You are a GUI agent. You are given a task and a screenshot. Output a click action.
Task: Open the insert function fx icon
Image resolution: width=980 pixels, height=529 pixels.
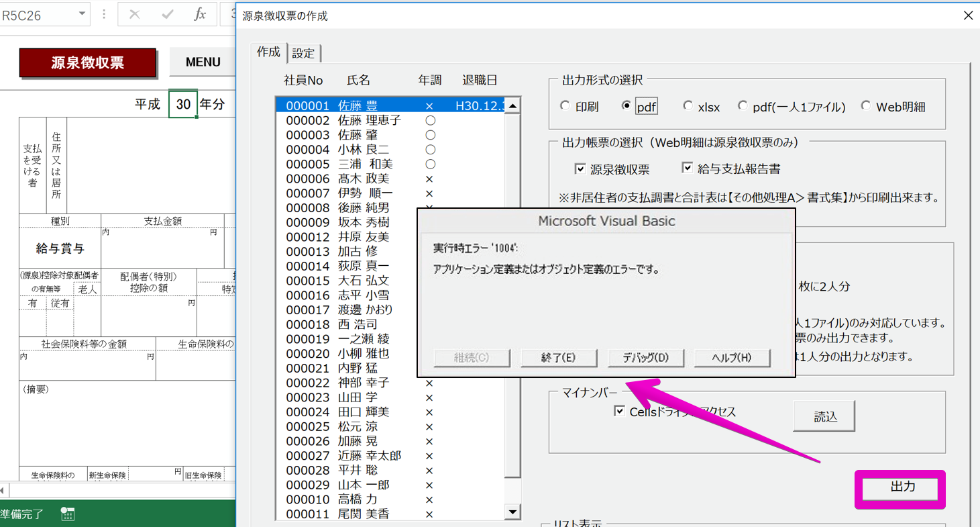(x=200, y=14)
